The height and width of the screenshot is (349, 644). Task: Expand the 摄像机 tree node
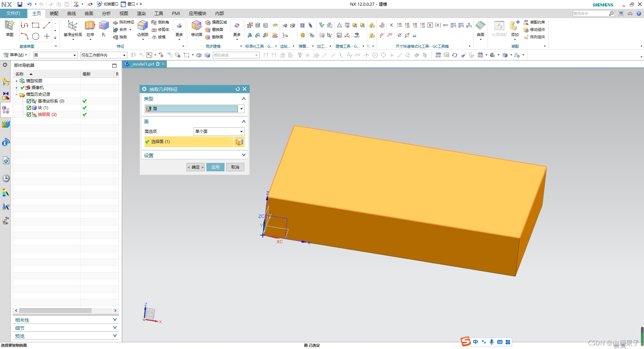pos(16,88)
